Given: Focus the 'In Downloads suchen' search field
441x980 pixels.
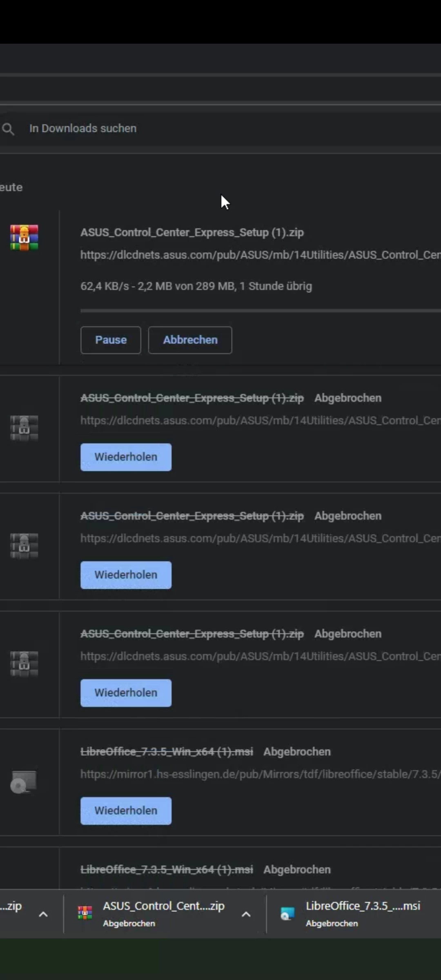Looking at the screenshot, I should 220,129.
